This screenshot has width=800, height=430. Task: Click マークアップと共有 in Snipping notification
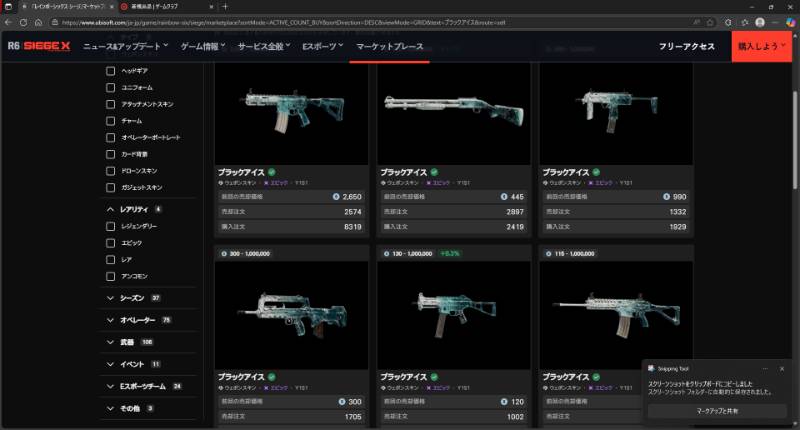pyautogui.click(x=717, y=411)
